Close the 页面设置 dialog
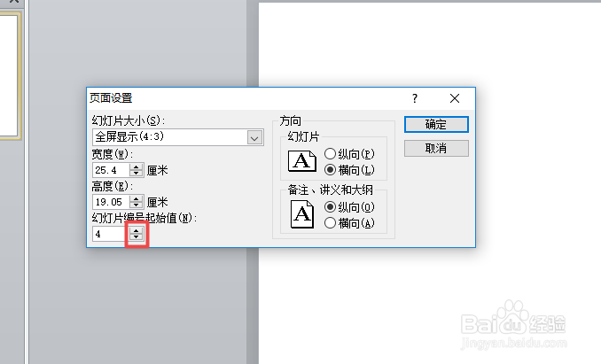 click(455, 99)
